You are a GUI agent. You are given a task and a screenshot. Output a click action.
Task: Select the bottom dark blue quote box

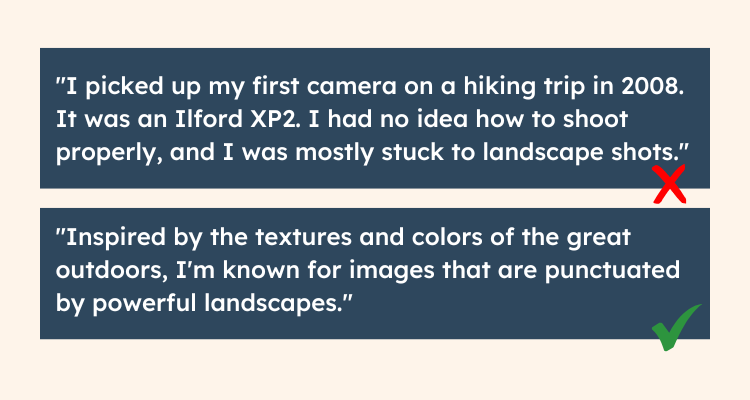(x=375, y=274)
